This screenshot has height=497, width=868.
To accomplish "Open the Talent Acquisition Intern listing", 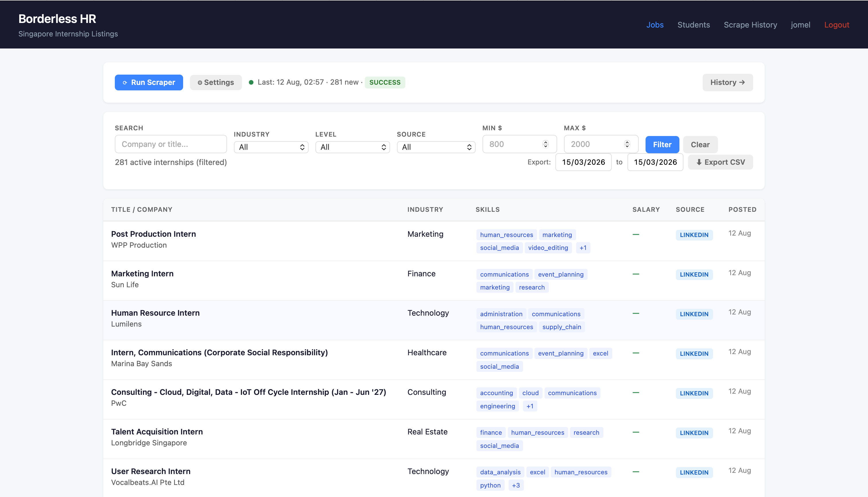I will [x=157, y=432].
